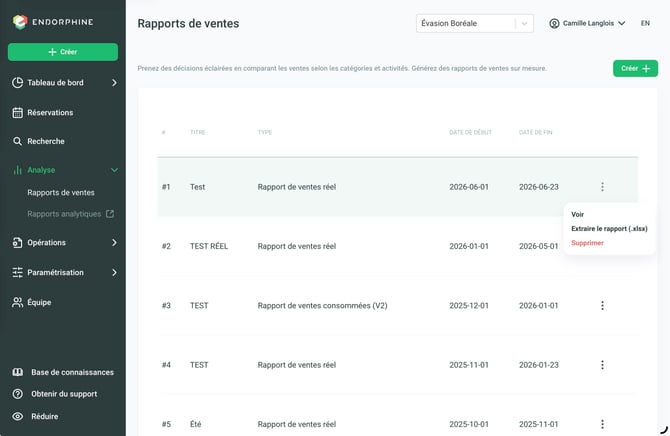
Task: Click the Obtenir du support help icon
Action: coord(18,394)
